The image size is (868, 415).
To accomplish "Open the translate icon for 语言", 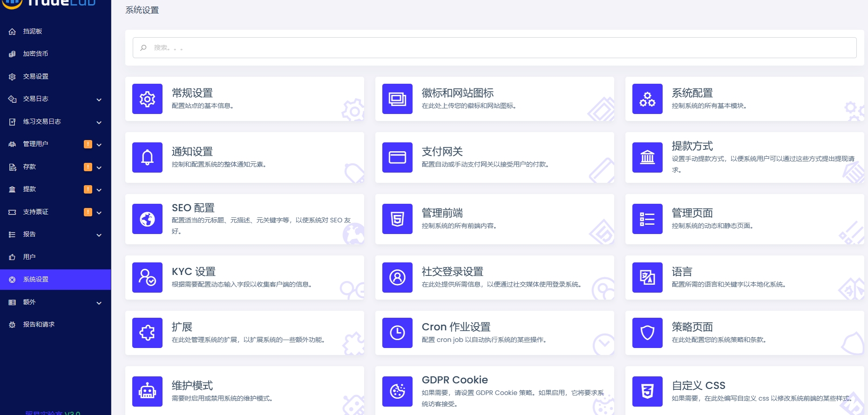I will [x=647, y=278].
